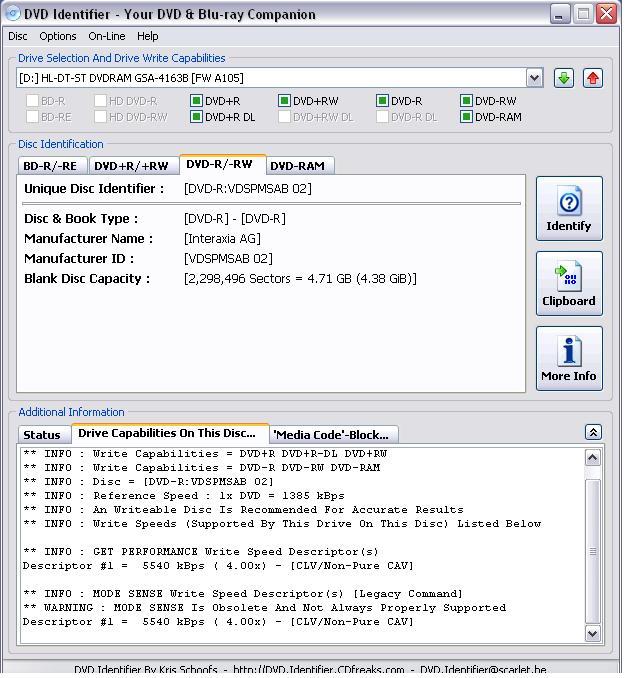
Task: Click the Blank Disc Capacity value
Action: (300, 279)
